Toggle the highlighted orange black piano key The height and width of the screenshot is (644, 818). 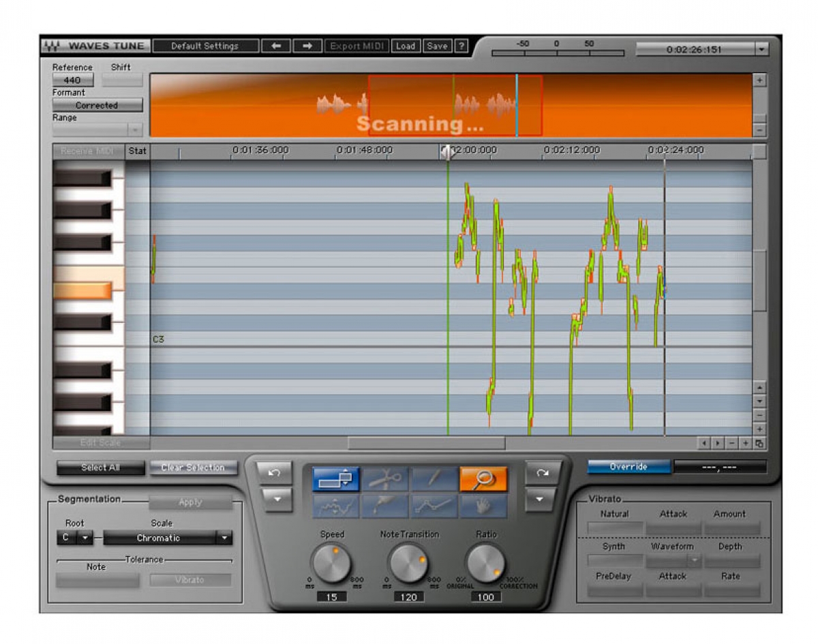(82, 291)
